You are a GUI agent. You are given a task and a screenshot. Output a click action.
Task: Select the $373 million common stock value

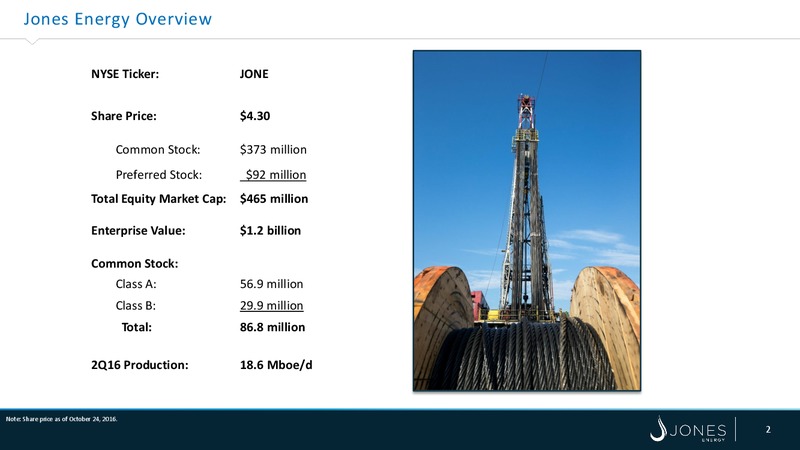tap(273, 149)
